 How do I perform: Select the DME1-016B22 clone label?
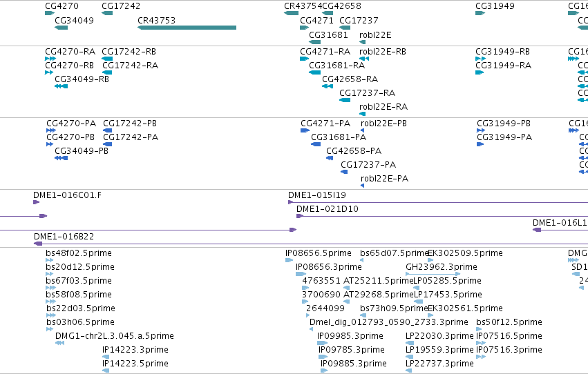pyautogui.click(x=64, y=237)
